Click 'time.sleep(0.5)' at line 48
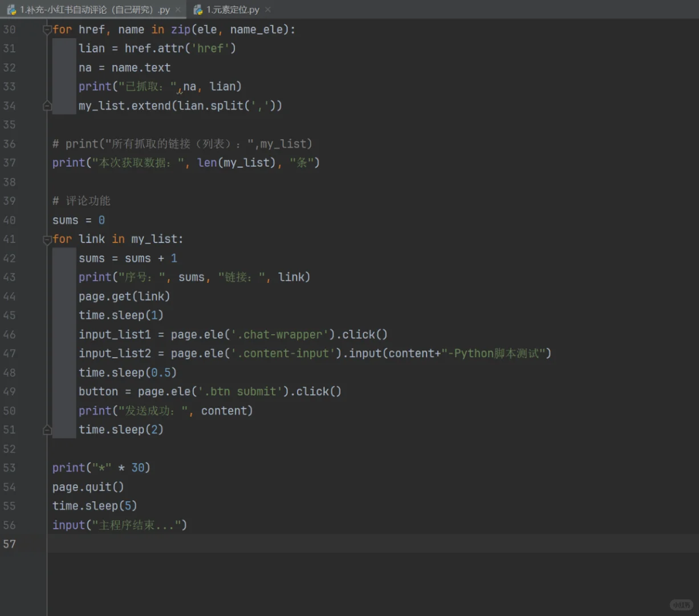This screenshot has width=699, height=616. (128, 373)
